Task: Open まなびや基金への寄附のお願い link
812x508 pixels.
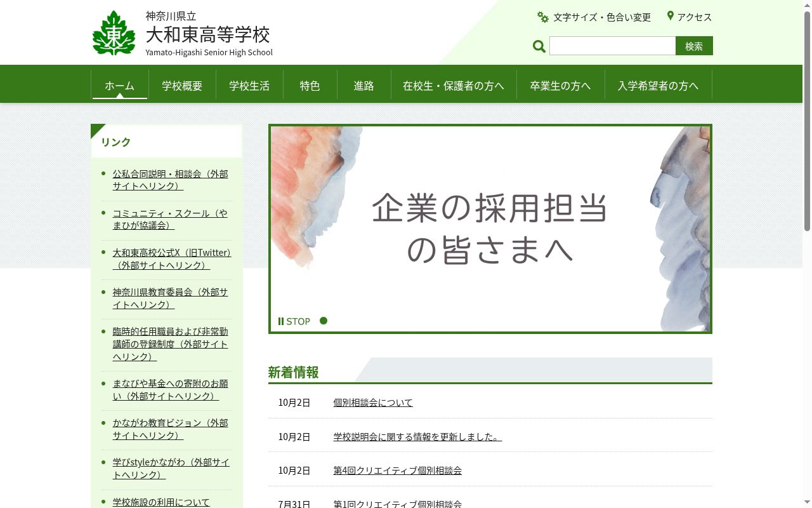Action: pyautogui.click(x=171, y=389)
